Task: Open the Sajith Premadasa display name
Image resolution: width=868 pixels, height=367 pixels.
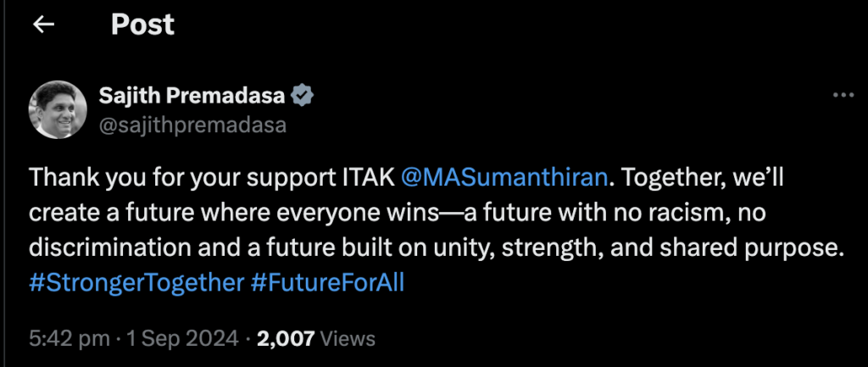Action: [192, 97]
